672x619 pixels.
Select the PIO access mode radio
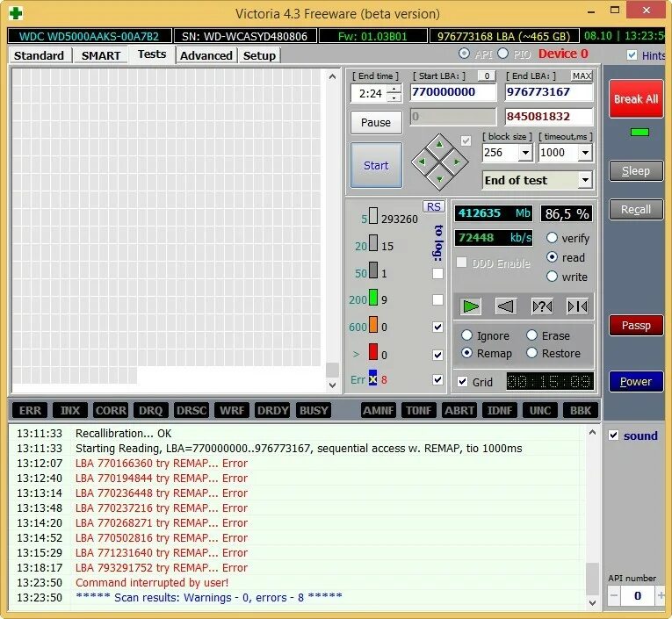click(x=503, y=54)
